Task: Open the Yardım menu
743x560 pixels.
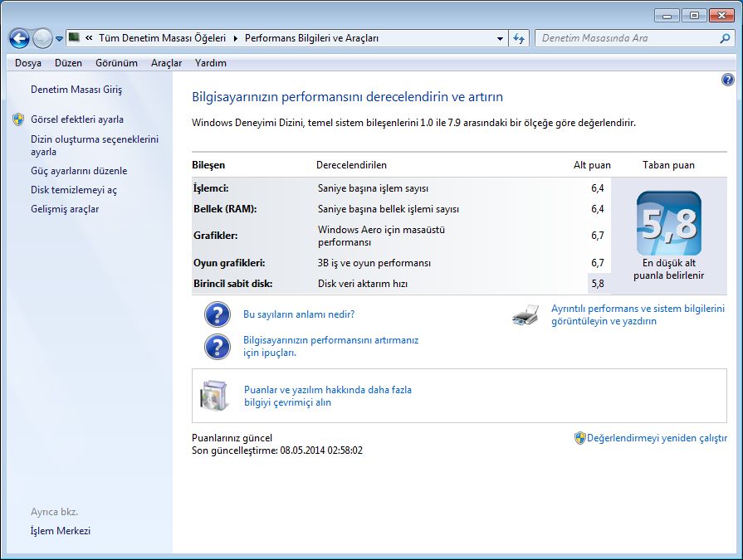Action: tap(210, 63)
